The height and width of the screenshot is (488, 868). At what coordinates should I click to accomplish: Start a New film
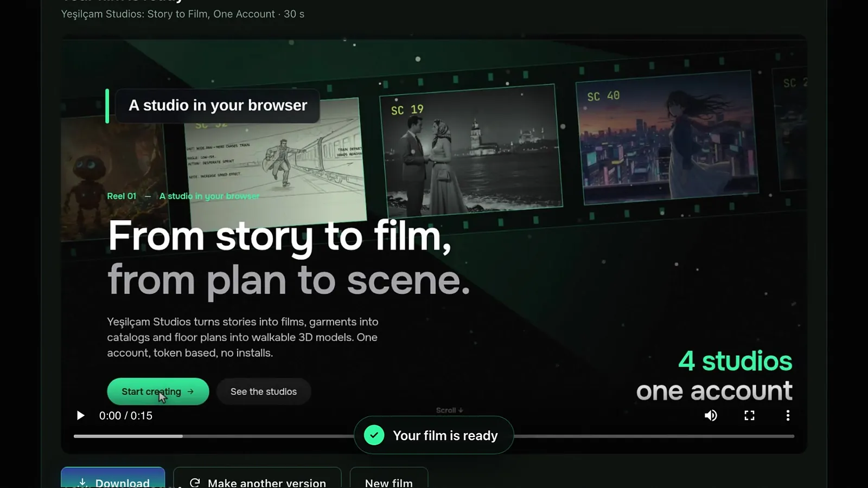[x=389, y=478]
